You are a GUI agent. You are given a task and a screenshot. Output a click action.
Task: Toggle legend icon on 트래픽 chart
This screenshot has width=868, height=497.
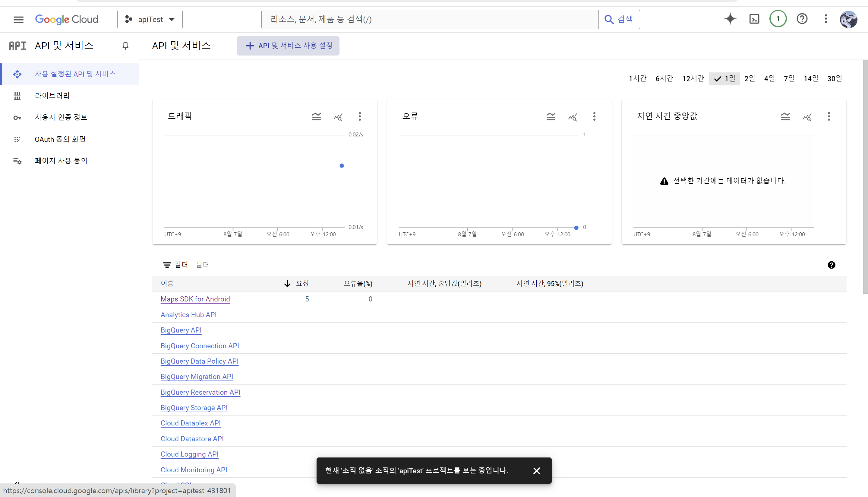316,117
